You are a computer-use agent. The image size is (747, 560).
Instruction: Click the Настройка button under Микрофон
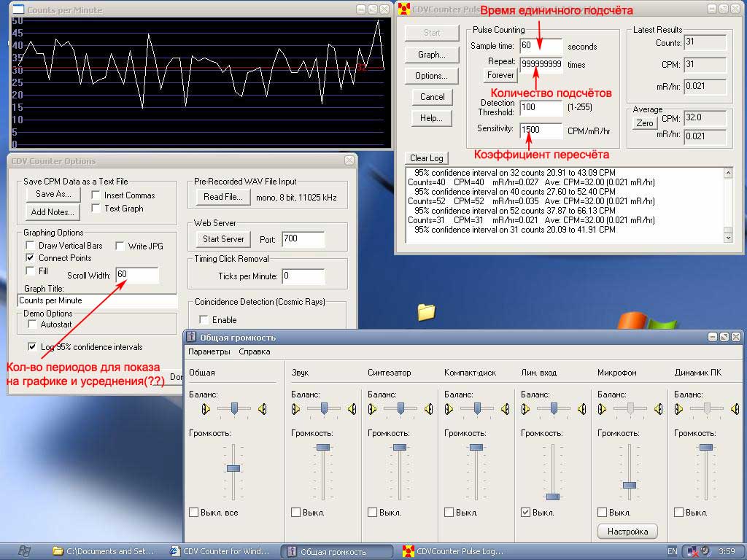pos(627,532)
